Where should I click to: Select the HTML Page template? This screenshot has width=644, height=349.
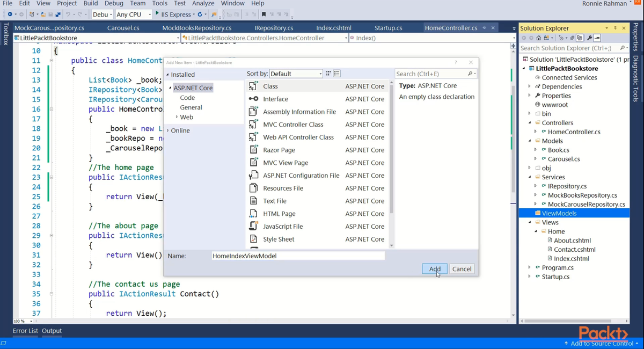click(318, 214)
